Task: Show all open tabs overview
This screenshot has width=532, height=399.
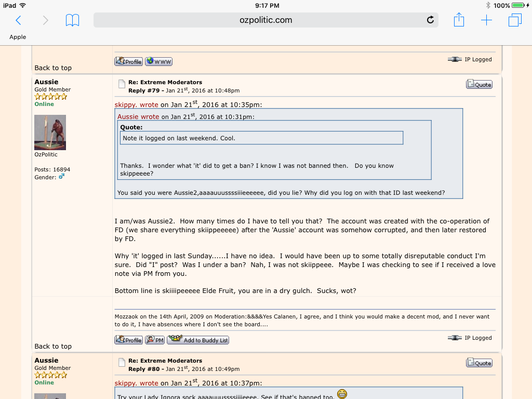Action: tap(514, 20)
